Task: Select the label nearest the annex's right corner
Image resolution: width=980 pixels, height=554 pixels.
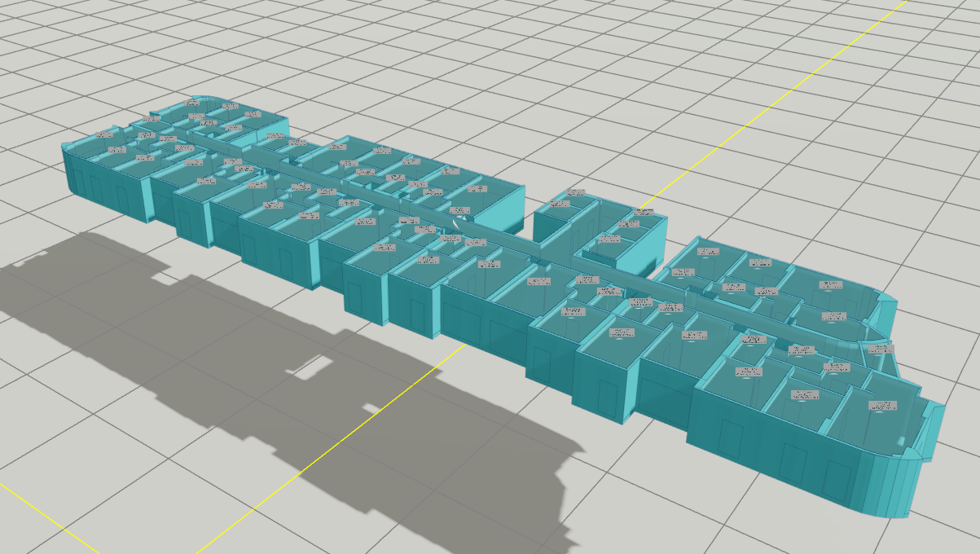Action: [x=644, y=212]
